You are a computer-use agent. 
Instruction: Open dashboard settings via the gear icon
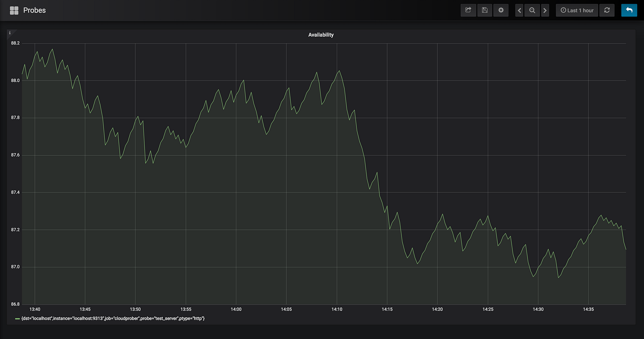pos(500,10)
